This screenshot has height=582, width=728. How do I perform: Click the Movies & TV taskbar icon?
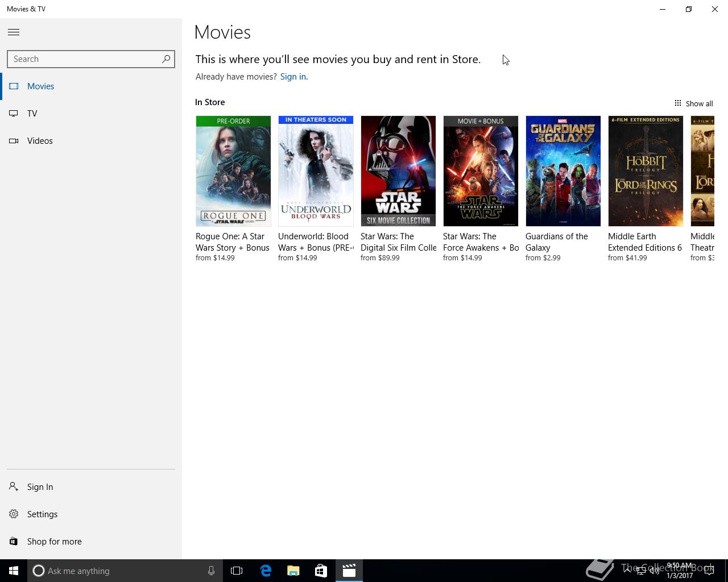point(349,571)
